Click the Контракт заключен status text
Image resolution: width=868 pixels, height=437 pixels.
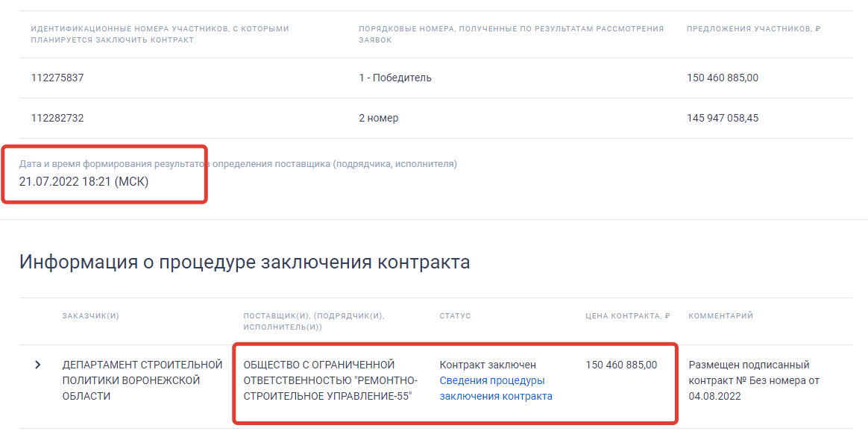[488, 365]
